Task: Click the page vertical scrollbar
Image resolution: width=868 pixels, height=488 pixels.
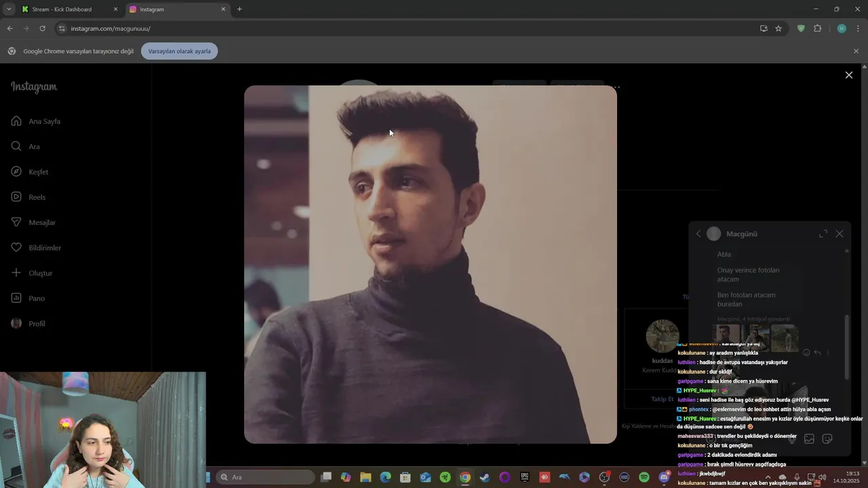Action: click(864, 264)
